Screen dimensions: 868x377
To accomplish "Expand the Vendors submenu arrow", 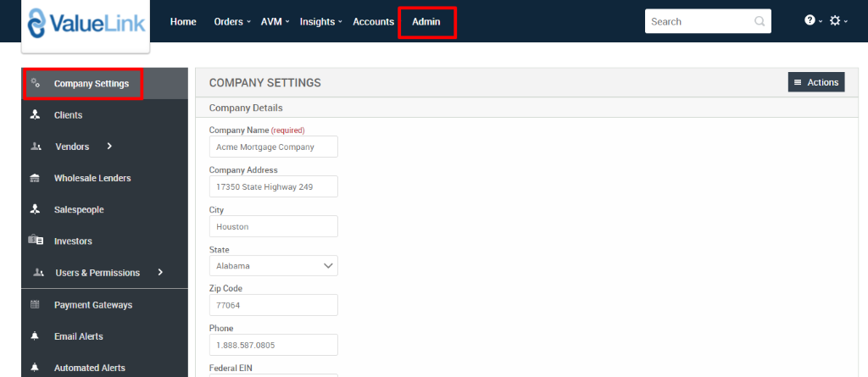I will 109,147.
